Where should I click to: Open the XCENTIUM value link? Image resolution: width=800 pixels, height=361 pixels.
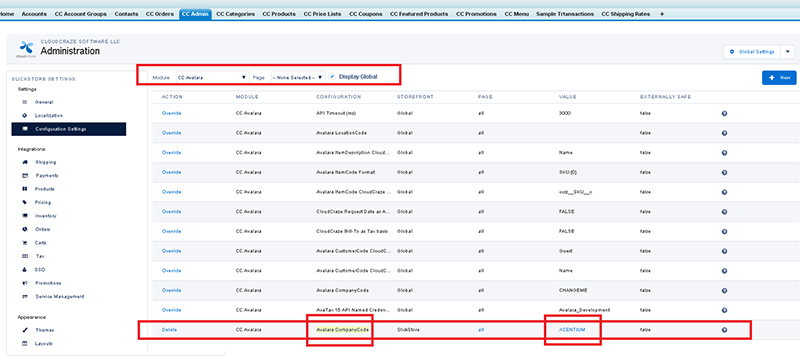(572, 330)
